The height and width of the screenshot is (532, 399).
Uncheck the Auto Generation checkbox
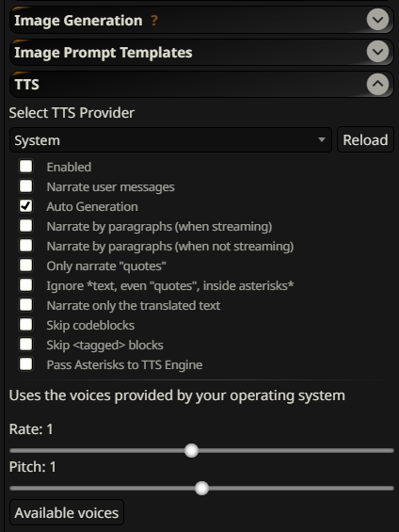(x=26, y=206)
